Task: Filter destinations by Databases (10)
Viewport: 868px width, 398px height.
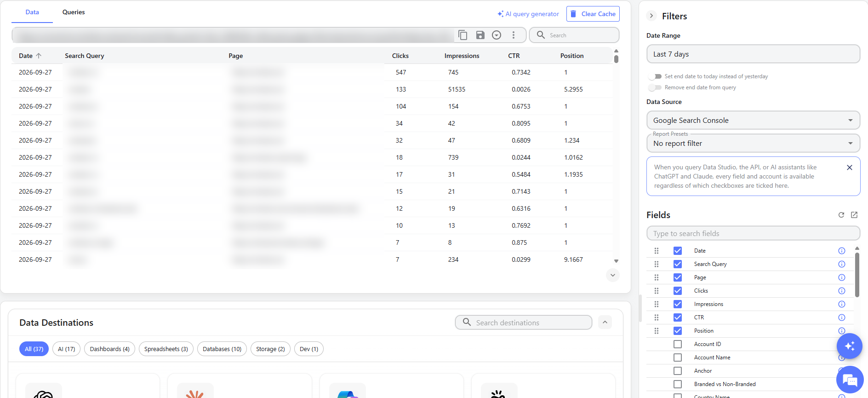Action: click(222, 349)
